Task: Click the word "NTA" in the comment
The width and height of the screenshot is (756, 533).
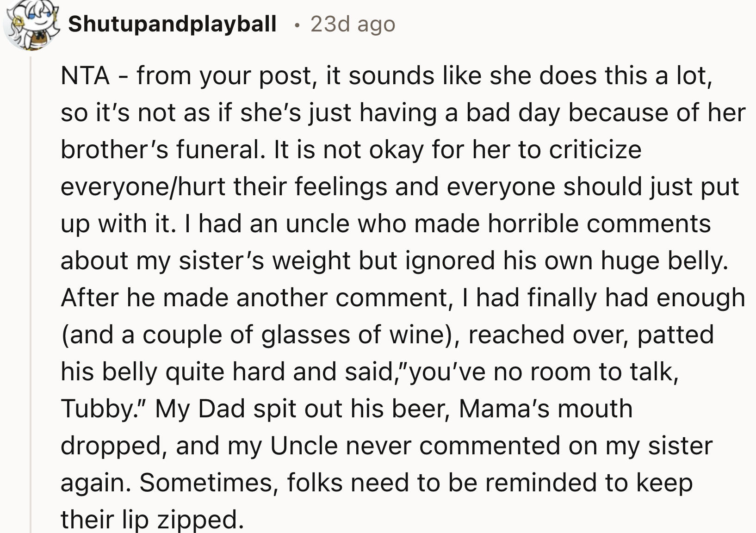Action: click(x=85, y=76)
